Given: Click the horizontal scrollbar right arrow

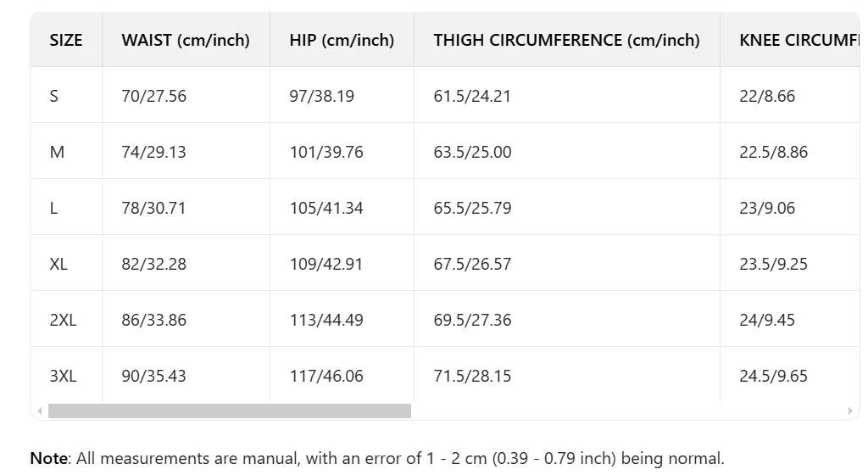Looking at the screenshot, I should 850,411.
